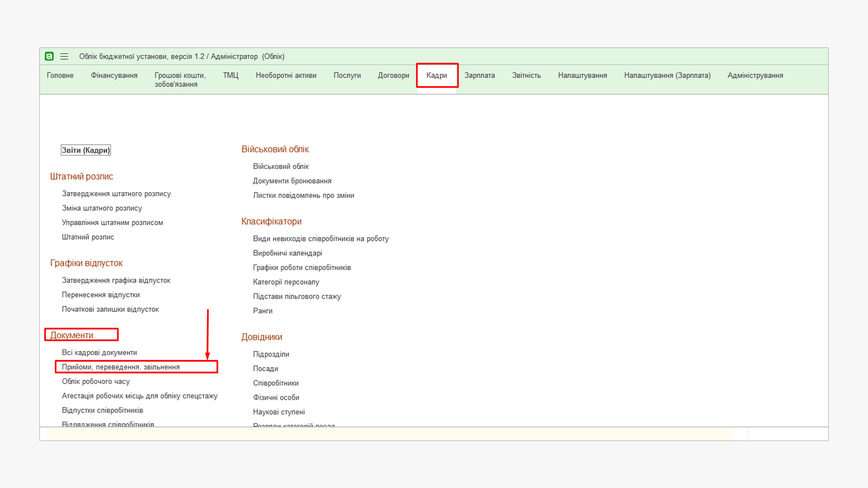Click the bottom status notification bar

[x=389, y=434]
